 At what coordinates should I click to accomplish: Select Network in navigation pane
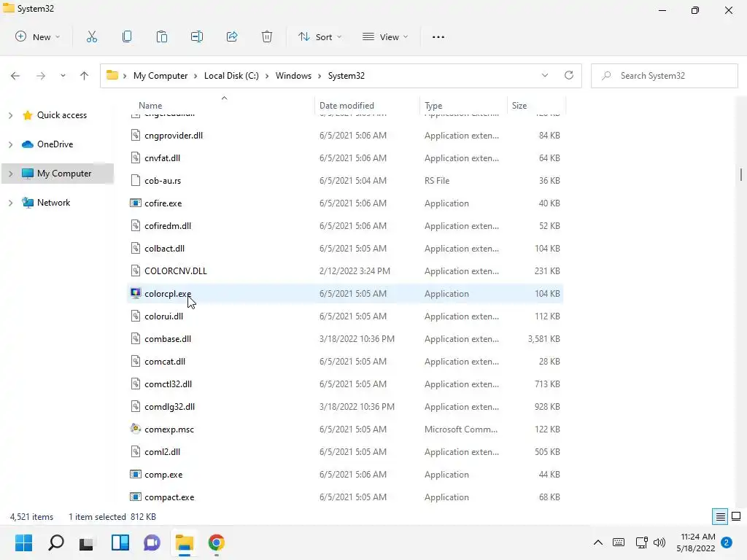(x=54, y=203)
